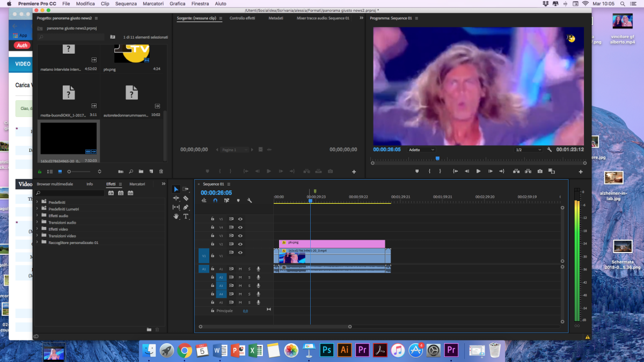This screenshot has height=362, width=644.
Task: Open the Sequenza menu
Action: (x=126, y=4)
